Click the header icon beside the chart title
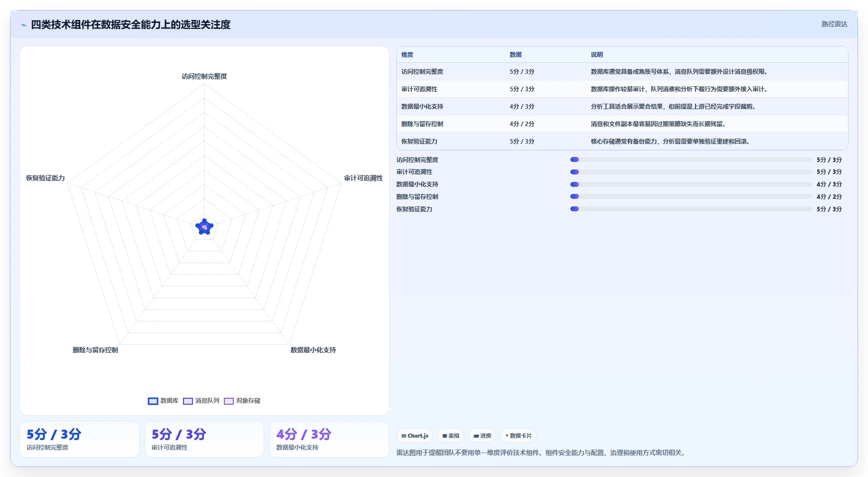868x477 pixels. click(x=23, y=25)
